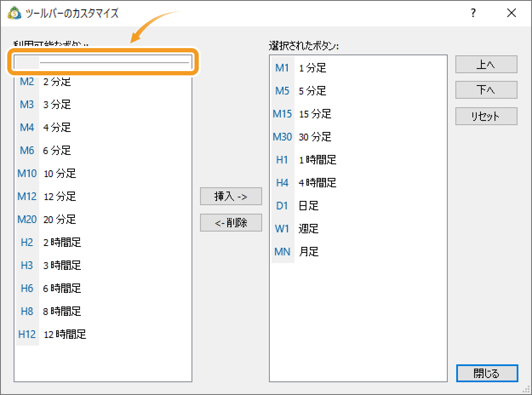This screenshot has height=395, width=532.
Task: Select the 3 分足 label
Action: coord(57,104)
